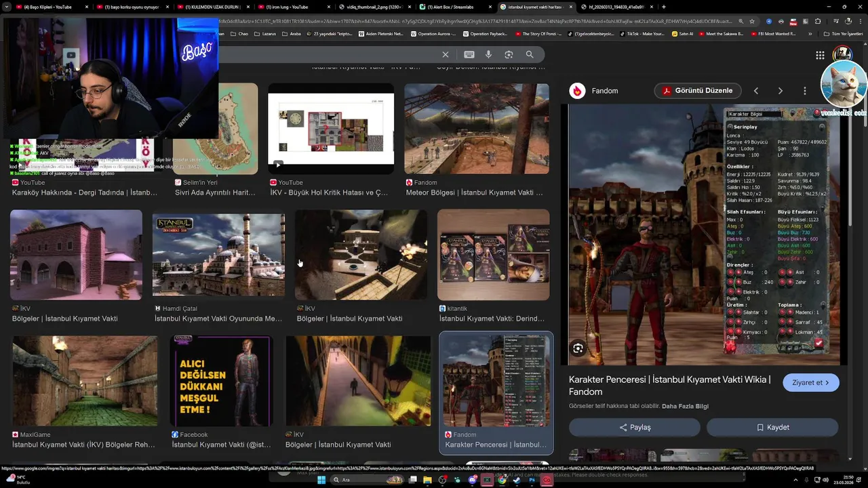Click 'Karaköy Hakkında - Dergi Tadında' caption

point(85,192)
